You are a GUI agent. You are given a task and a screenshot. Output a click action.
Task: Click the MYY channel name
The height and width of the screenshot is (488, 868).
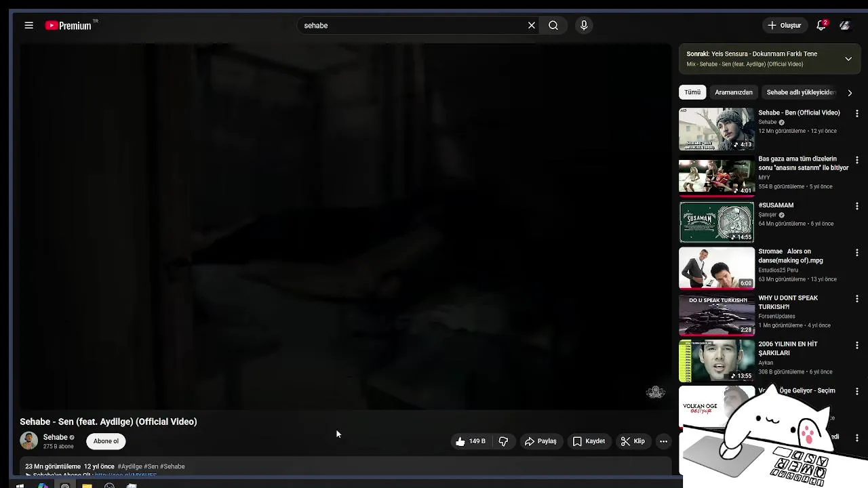[x=764, y=178]
